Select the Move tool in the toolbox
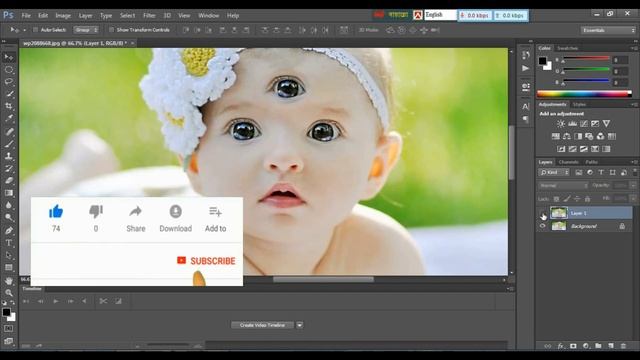Screen dimensions: 640x360 coord(9,58)
